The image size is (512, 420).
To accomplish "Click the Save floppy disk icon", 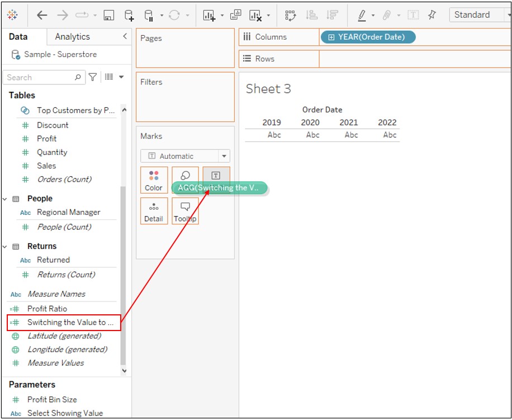I will click(109, 15).
